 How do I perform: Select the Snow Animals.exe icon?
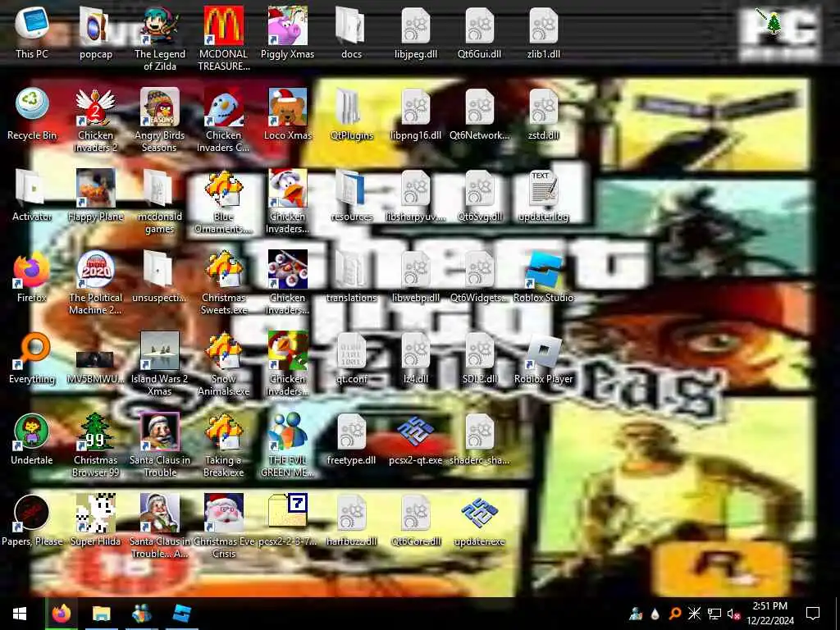223,349
